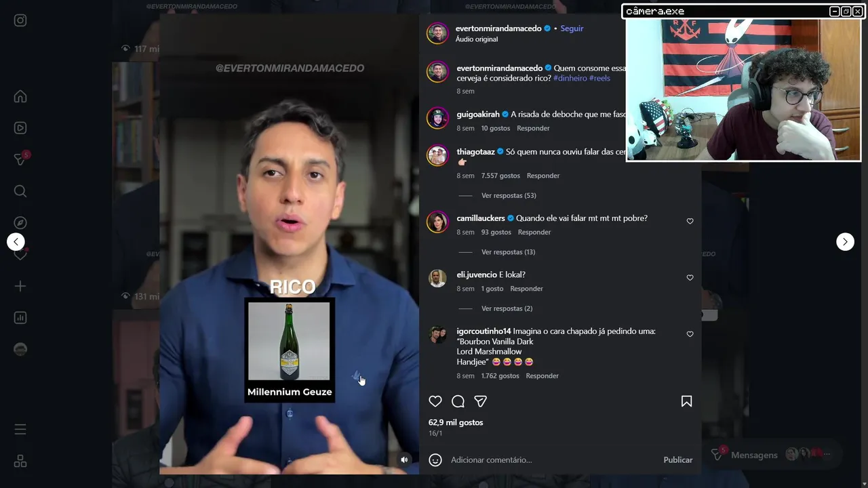Open the Explore compass icon
Viewport: 868px width, 488px height.
20,223
